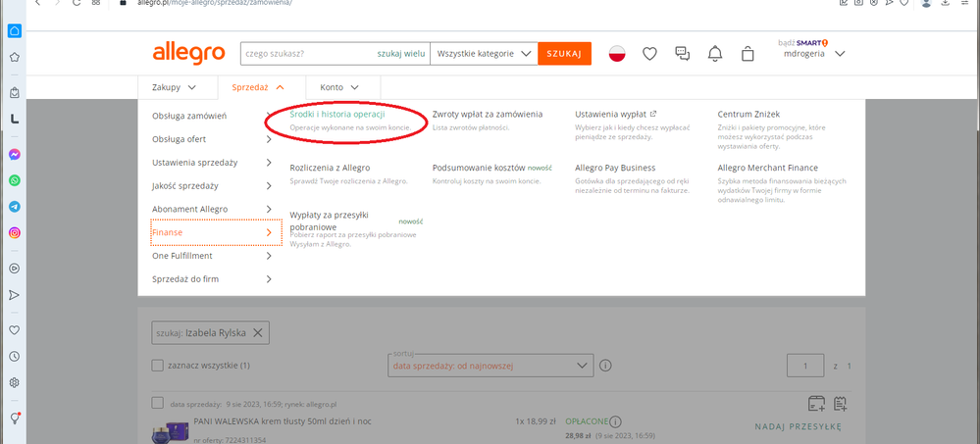
Task: Open 'Podsumowanie kosztów' link
Action: pos(479,168)
